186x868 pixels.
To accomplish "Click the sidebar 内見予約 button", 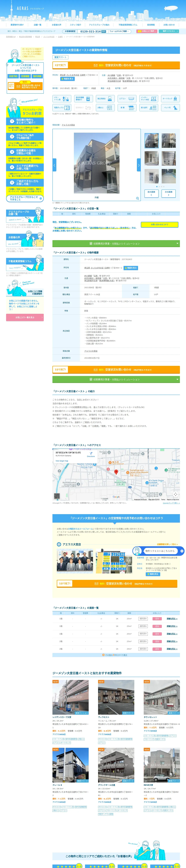I will 13,77.
